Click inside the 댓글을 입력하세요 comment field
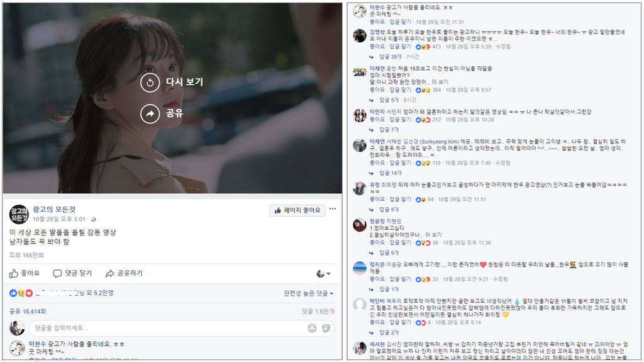Screen dimensions: 644x362 coord(167,328)
